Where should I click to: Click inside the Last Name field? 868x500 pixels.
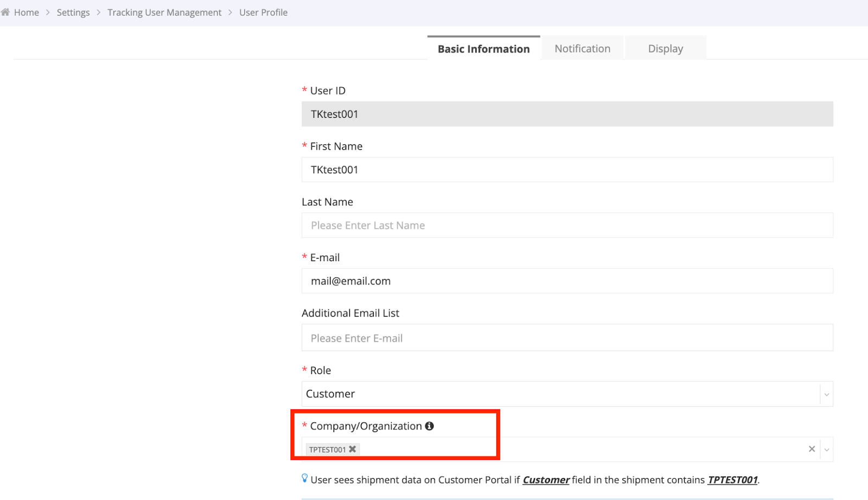[567, 225]
